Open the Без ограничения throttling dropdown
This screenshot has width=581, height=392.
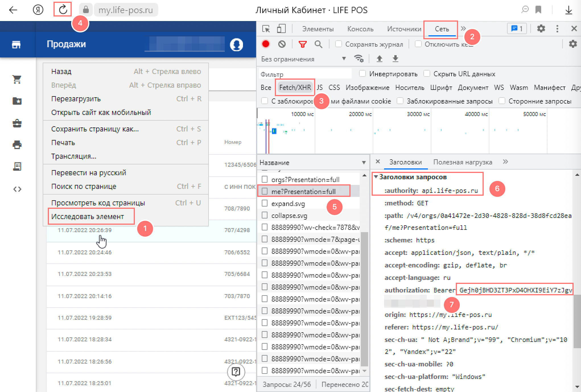pos(304,59)
